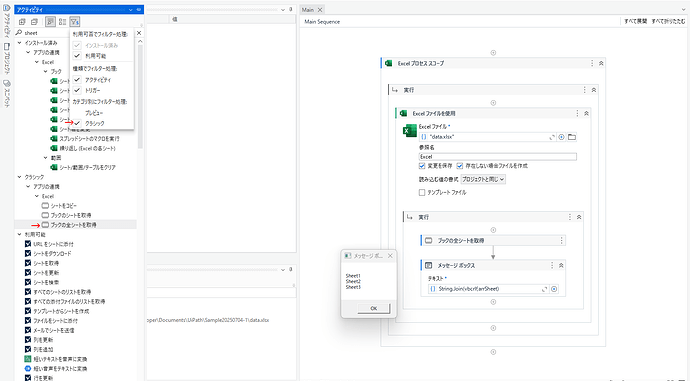690x381 pixels.
Task: Click the plus icon beside data.xlsx field
Action: pos(562,137)
